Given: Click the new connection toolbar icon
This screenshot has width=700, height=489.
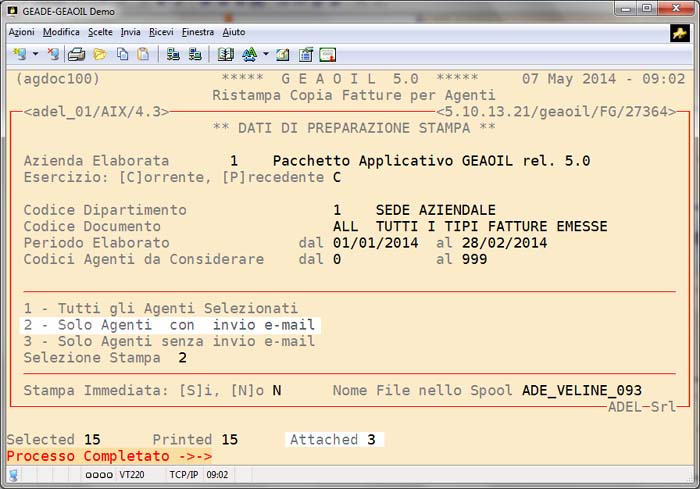Looking at the screenshot, I should 17,54.
